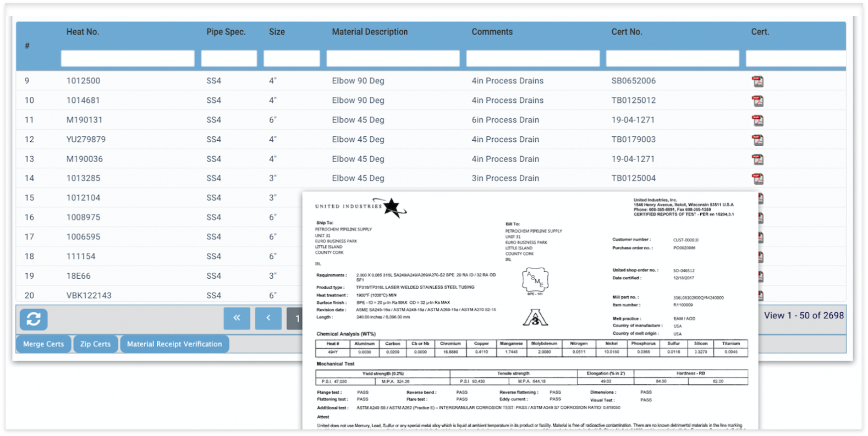Select heat number YU279879 cell
868x436 pixels.
click(x=86, y=140)
